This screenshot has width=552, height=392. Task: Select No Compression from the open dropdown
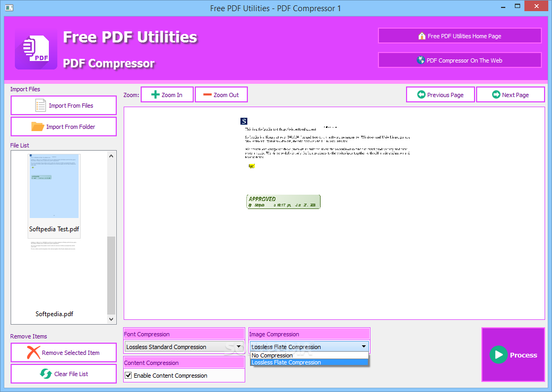[x=272, y=355]
